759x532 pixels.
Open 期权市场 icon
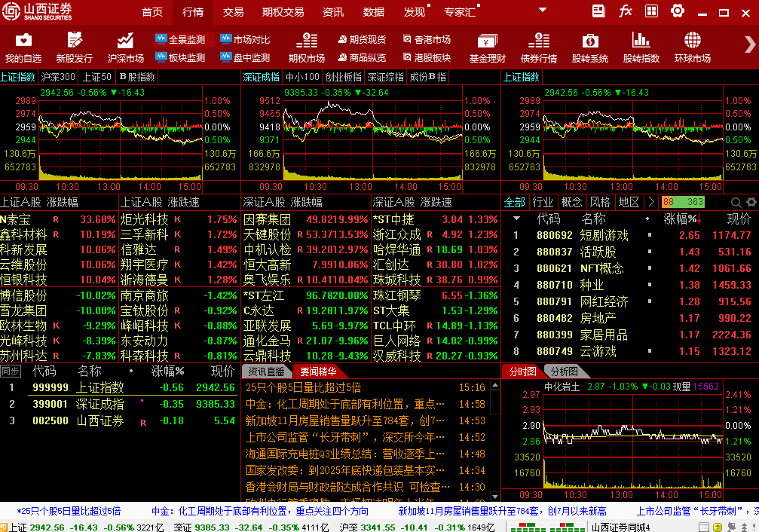[x=307, y=48]
